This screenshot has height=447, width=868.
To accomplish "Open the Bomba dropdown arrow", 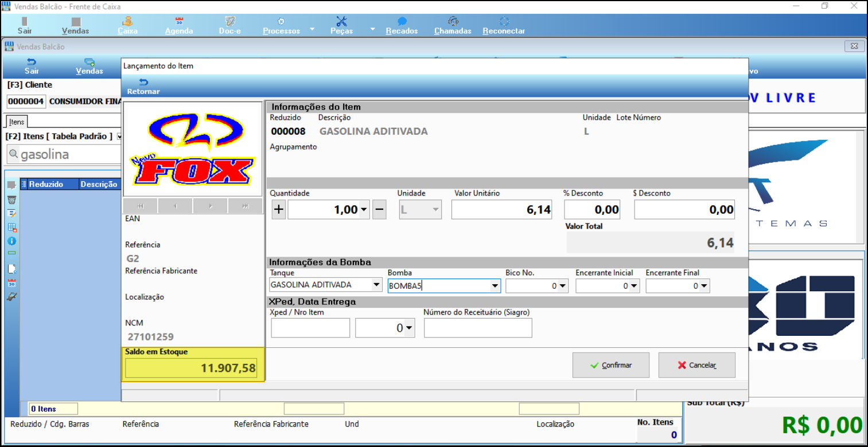I will point(495,285).
